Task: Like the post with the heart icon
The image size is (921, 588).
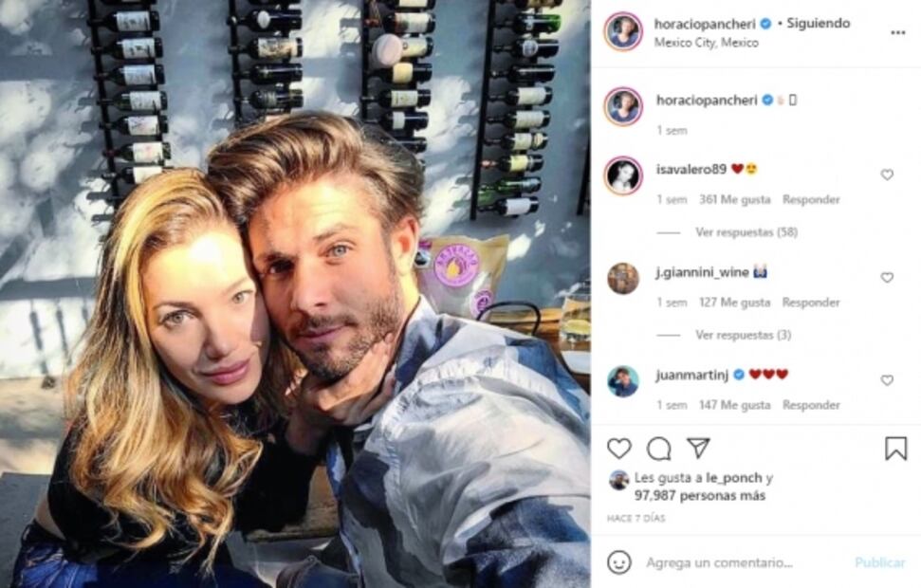Action: pyautogui.click(x=619, y=449)
